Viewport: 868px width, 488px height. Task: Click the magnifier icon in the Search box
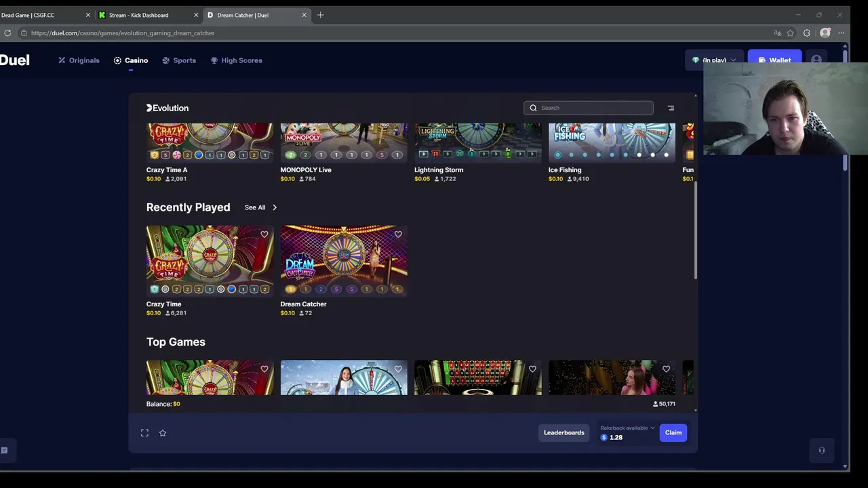point(533,108)
